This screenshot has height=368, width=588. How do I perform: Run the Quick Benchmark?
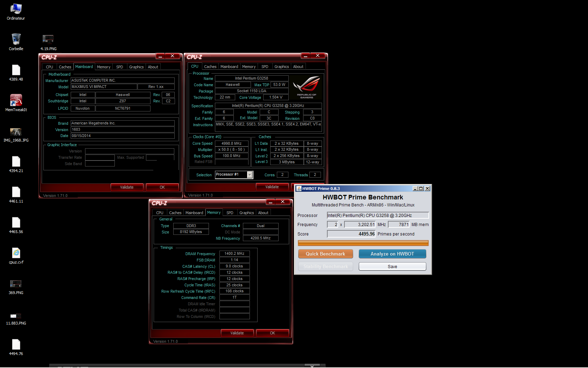pyautogui.click(x=325, y=254)
